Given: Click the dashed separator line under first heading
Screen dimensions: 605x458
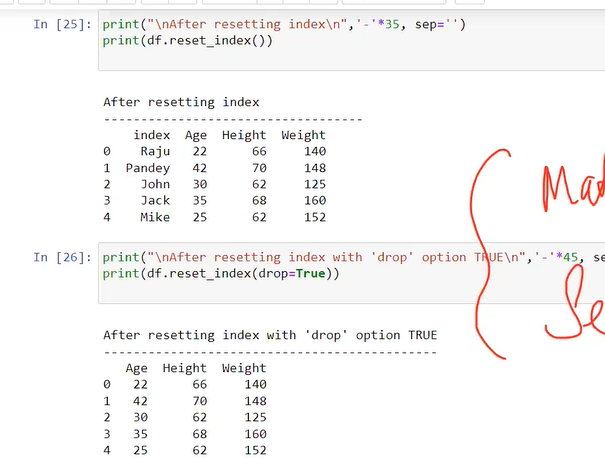Looking at the screenshot, I should pos(232,119).
